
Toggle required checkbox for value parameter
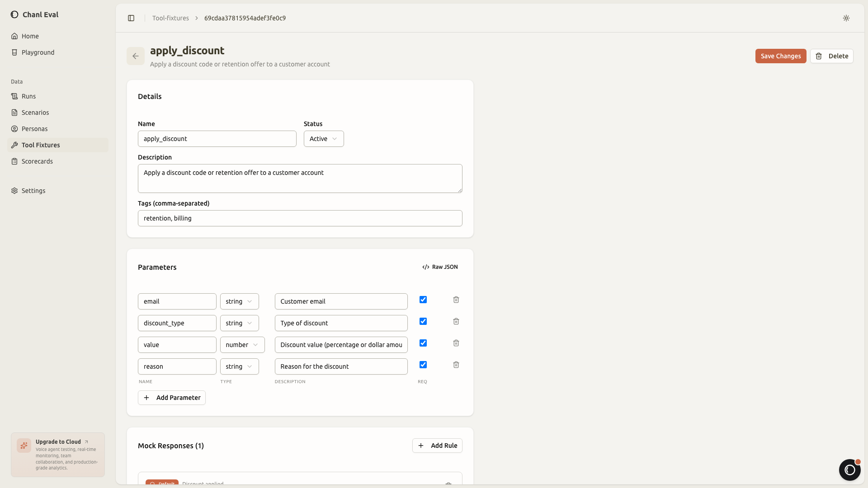[423, 343]
